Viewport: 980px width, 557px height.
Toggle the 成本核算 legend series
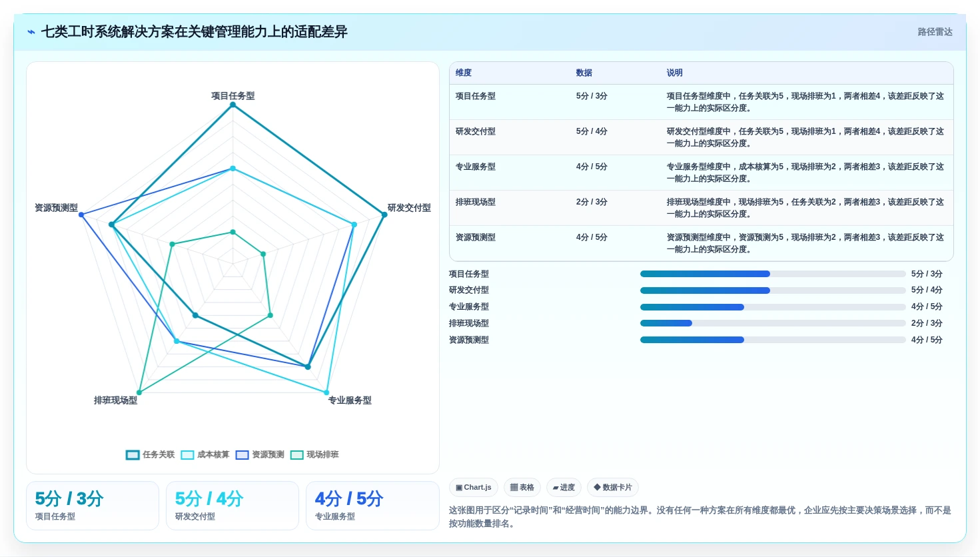pos(205,455)
